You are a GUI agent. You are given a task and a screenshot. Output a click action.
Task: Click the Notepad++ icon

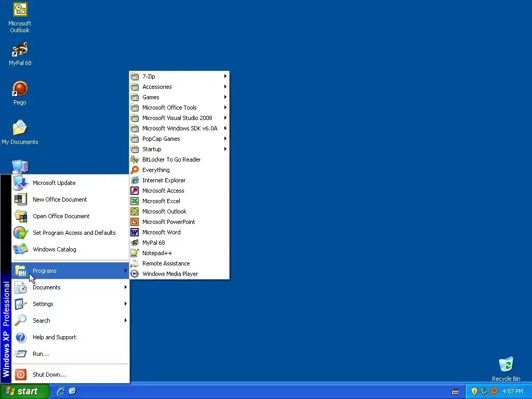(135, 253)
